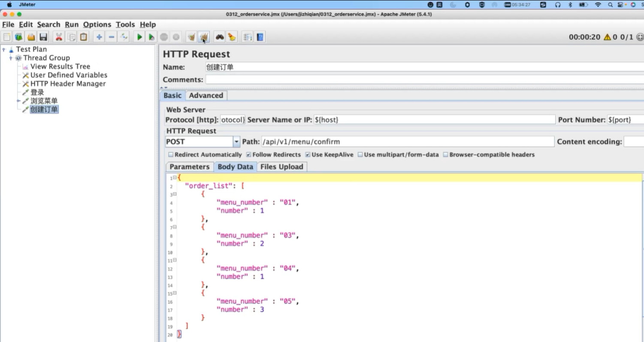Clear all results with the double broom icon

pos(204,37)
